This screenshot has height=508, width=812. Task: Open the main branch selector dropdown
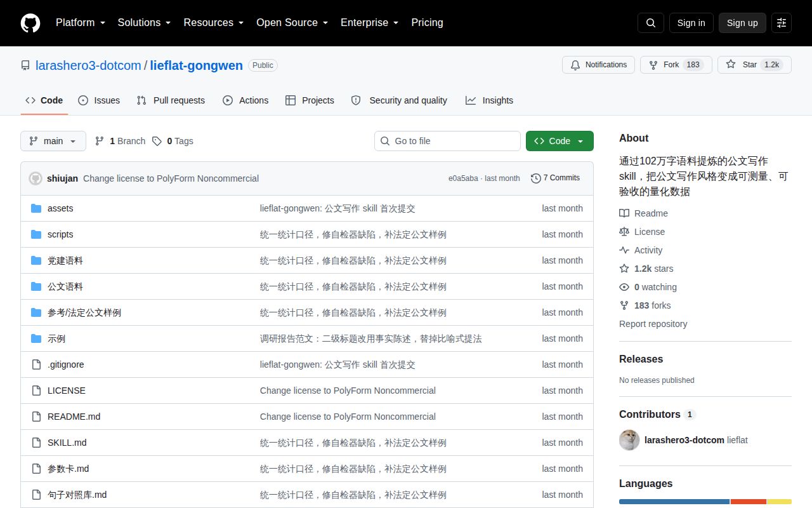53,141
